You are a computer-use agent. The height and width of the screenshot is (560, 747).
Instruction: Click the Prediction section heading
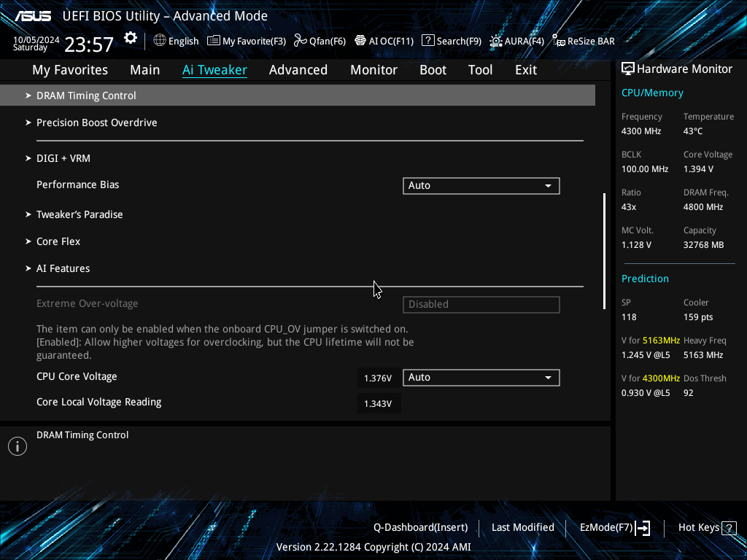point(645,279)
